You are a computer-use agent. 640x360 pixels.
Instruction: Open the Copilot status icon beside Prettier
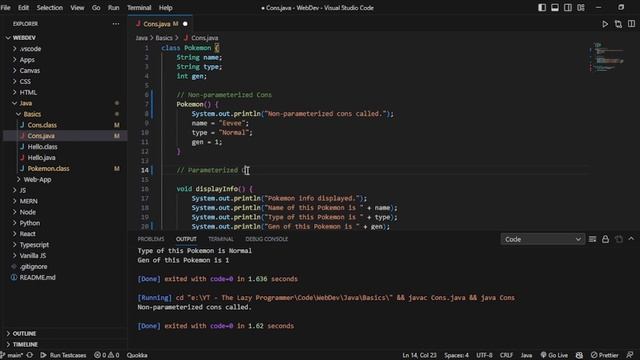(x=579, y=355)
